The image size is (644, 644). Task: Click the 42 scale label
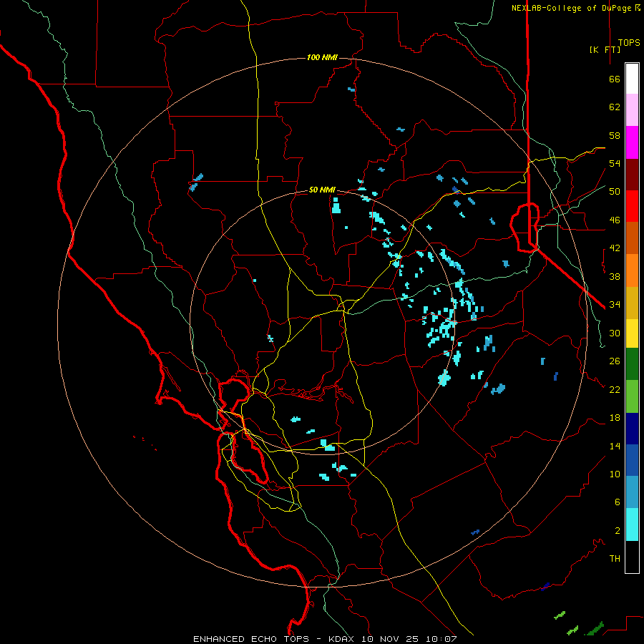(615, 248)
